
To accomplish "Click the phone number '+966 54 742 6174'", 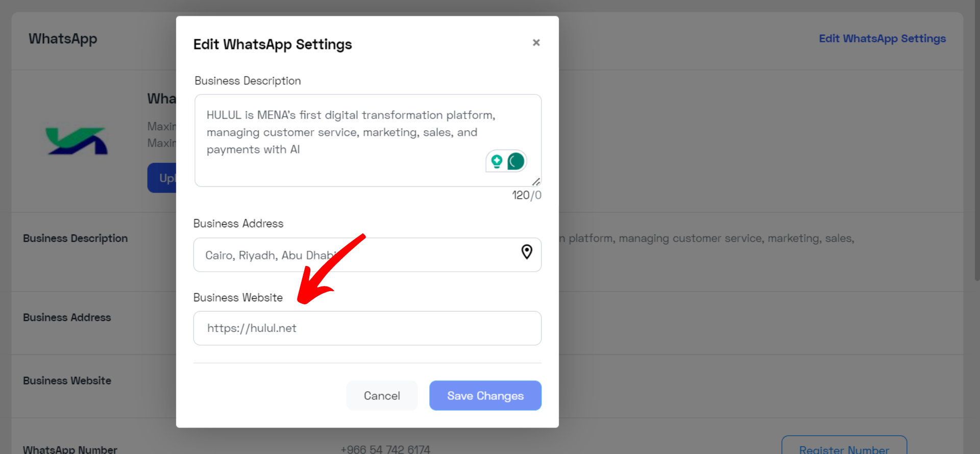I will coord(385,449).
